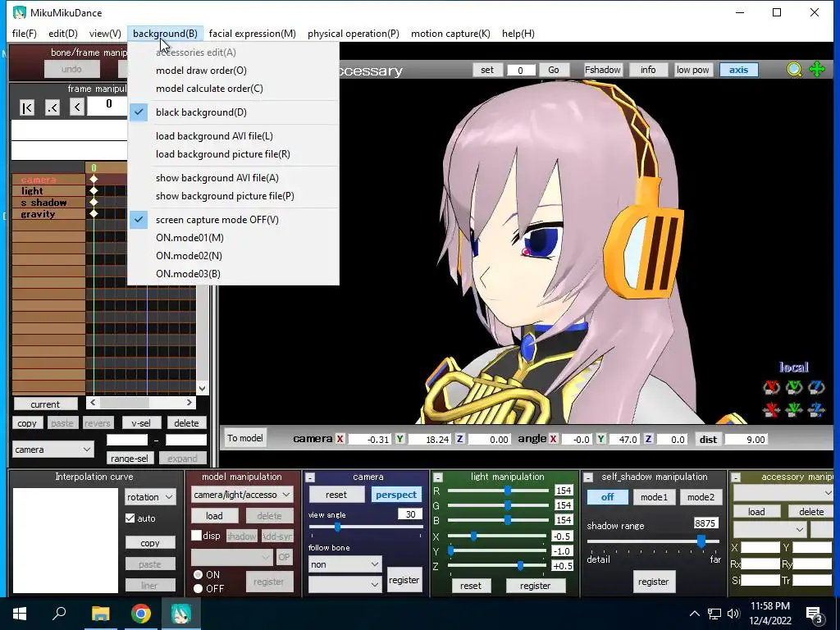Open camera/light/accesso model dropdown

coord(242,495)
